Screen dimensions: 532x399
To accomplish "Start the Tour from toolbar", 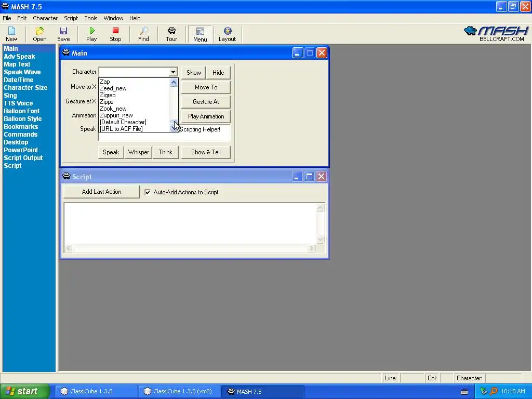I will coord(171,34).
